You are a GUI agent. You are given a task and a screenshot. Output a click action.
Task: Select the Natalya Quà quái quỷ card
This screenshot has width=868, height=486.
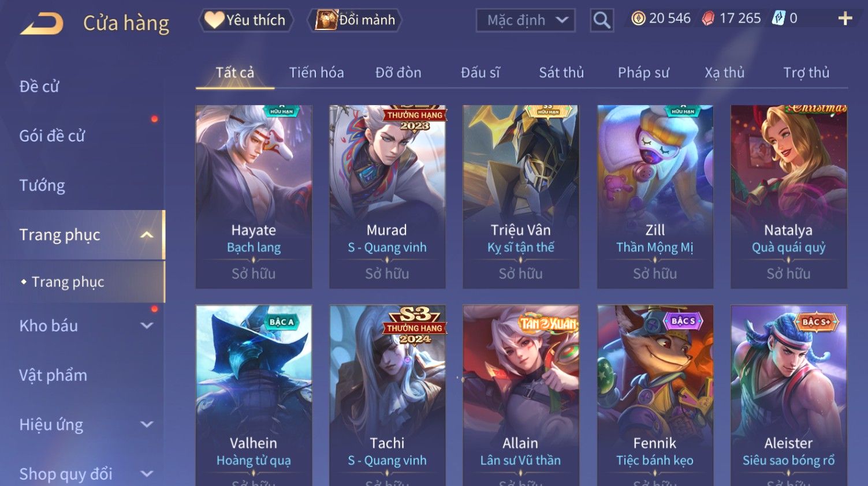coord(788,197)
